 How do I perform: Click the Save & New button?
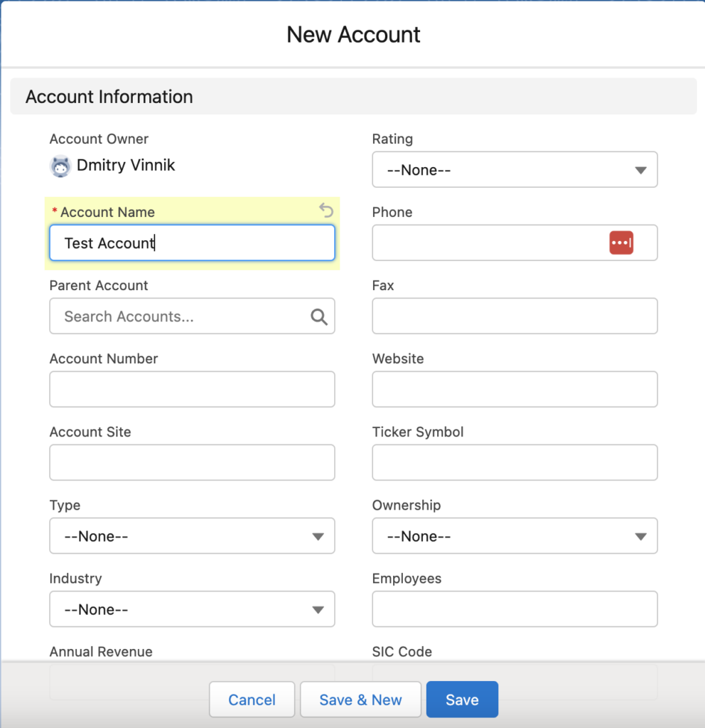(360, 700)
